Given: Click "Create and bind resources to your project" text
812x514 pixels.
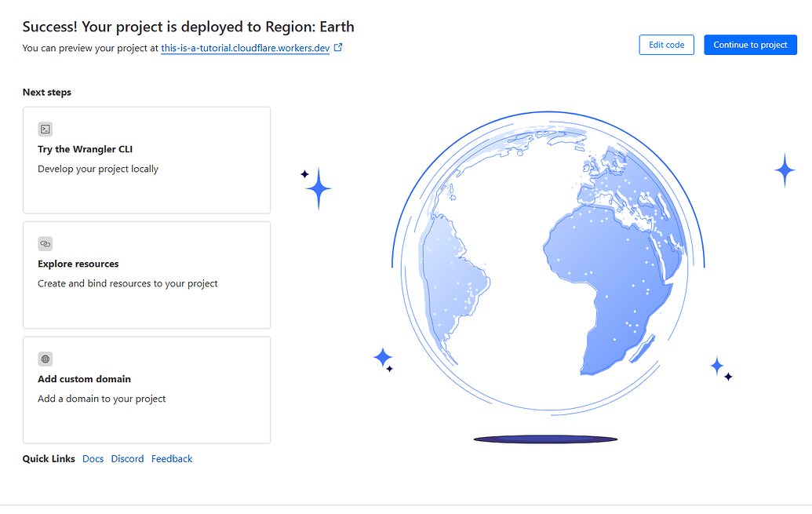Looking at the screenshot, I should tap(127, 283).
